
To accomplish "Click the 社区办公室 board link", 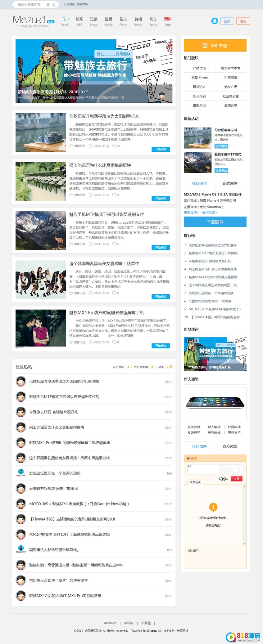I will tap(231, 96).
